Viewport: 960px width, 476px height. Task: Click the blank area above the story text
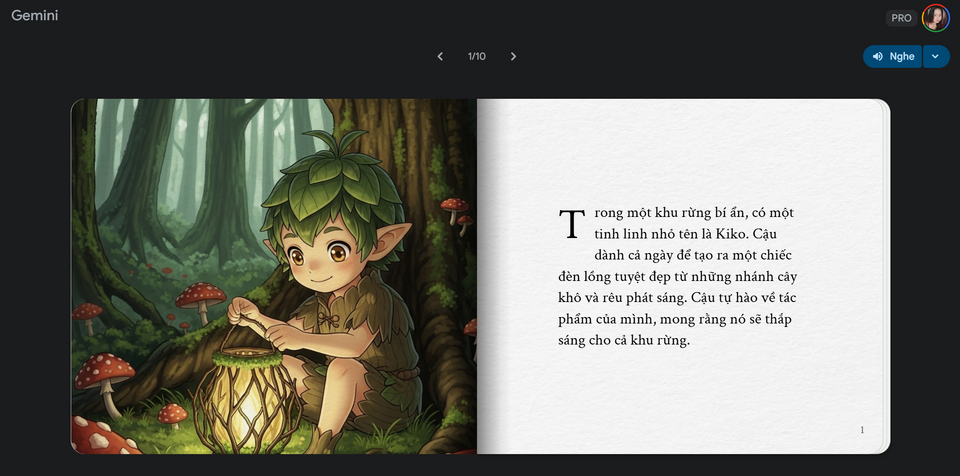(678, 153)
